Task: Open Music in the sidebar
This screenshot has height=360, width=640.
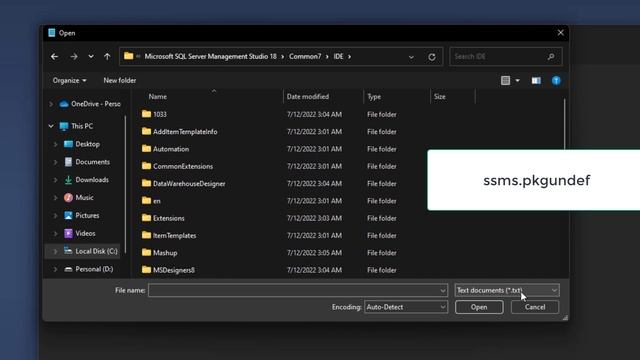Action: (79, 198)
